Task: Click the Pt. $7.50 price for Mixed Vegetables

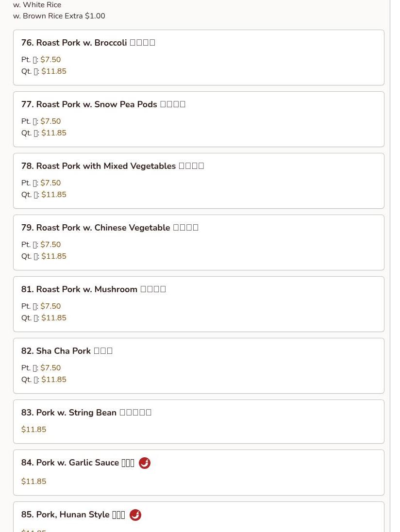Action: pyautogui.click(x=50, y=183)
